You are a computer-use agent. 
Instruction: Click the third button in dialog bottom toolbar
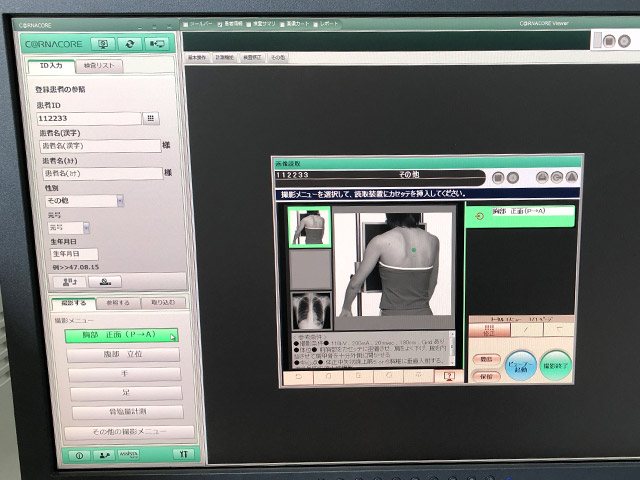pyautogui.click(x=358, y=376)
